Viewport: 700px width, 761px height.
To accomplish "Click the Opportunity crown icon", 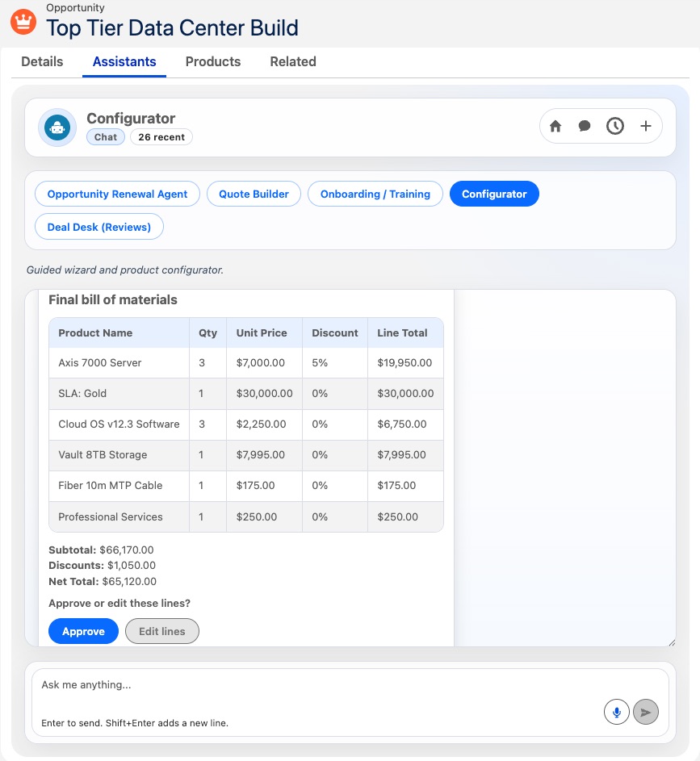I will click(x=23, y=22).
